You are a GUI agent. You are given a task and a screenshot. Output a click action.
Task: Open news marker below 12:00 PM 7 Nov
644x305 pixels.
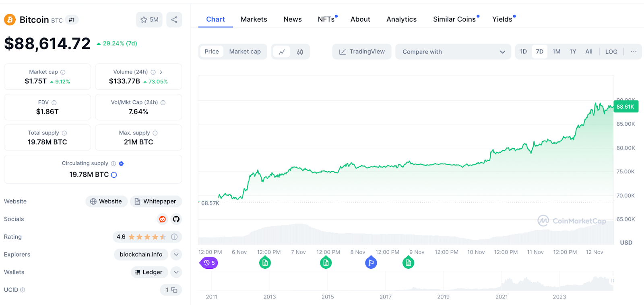click(326, 263)
